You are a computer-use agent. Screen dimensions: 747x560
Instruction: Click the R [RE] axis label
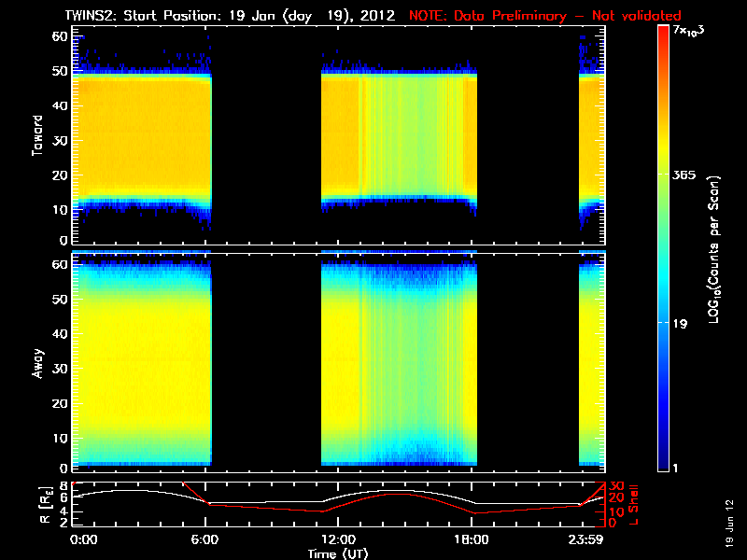(46, 505)
